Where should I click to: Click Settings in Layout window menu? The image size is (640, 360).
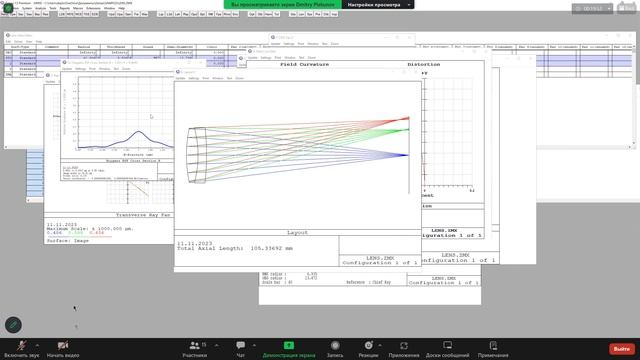[x=194, y=78]
